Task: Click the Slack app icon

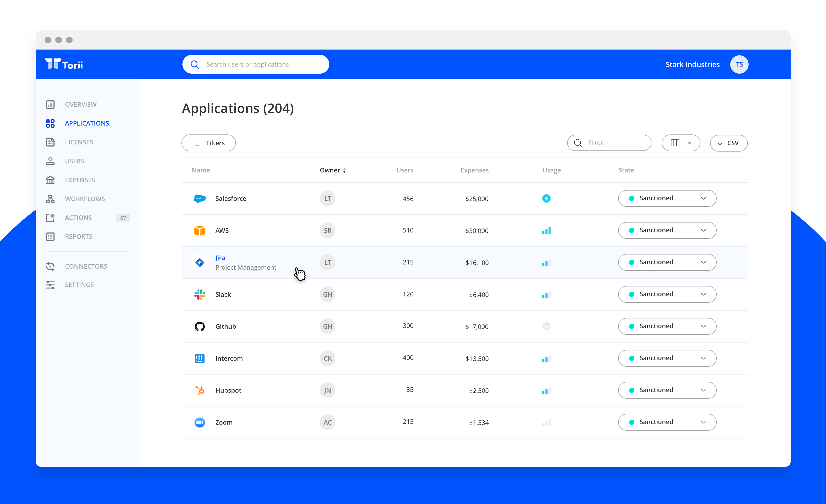Action: [199, 294]
